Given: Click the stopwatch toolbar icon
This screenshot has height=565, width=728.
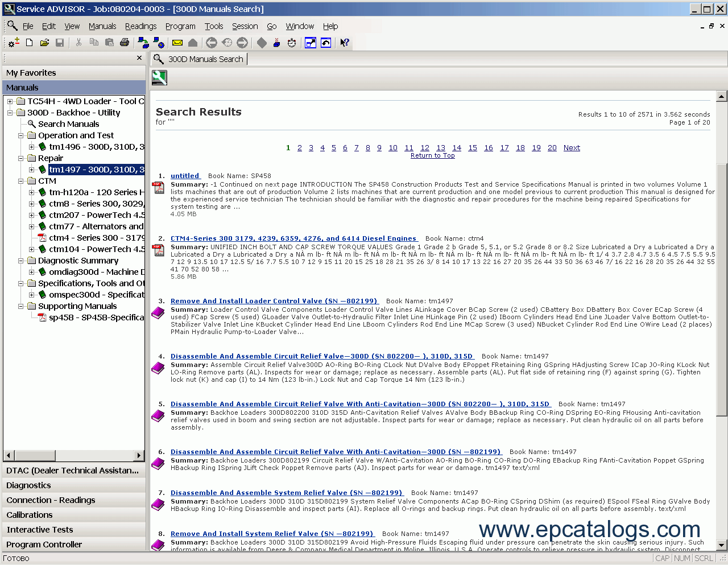Looking at the screenshot, I should point(292,43).
